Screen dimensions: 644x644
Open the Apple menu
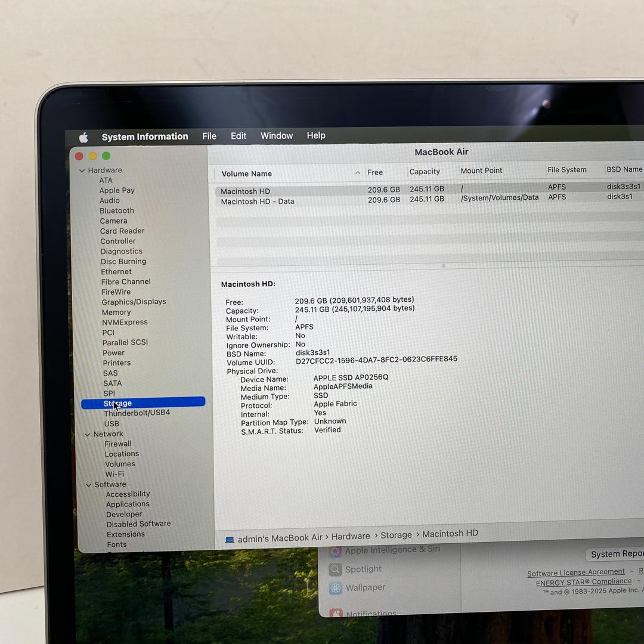click(x=83, y=138)
